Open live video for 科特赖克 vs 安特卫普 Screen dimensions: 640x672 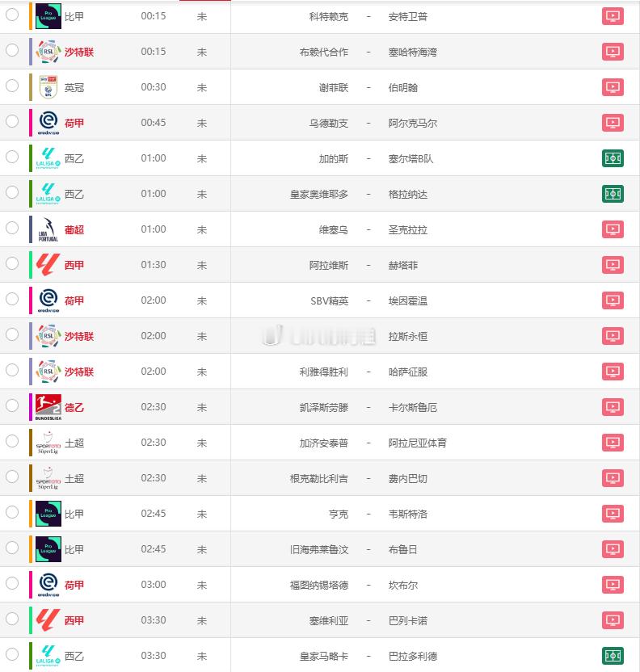[613, 16]
